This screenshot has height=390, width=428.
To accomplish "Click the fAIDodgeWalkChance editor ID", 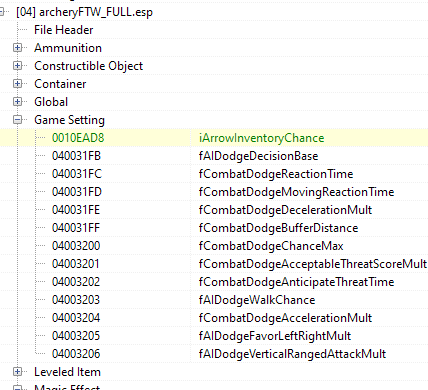I will (257, 300).
